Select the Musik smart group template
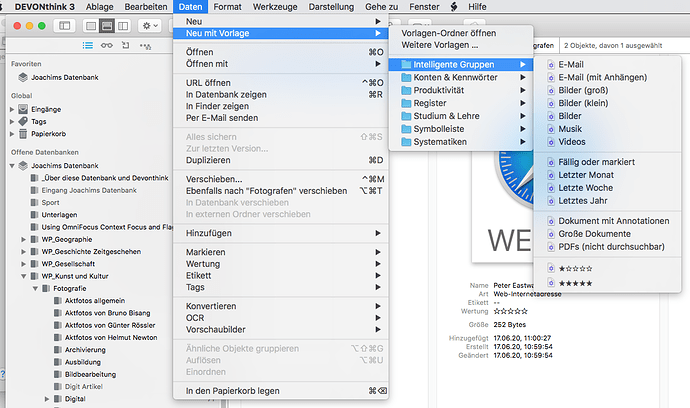Screen dimensions: 690x408 607,129
